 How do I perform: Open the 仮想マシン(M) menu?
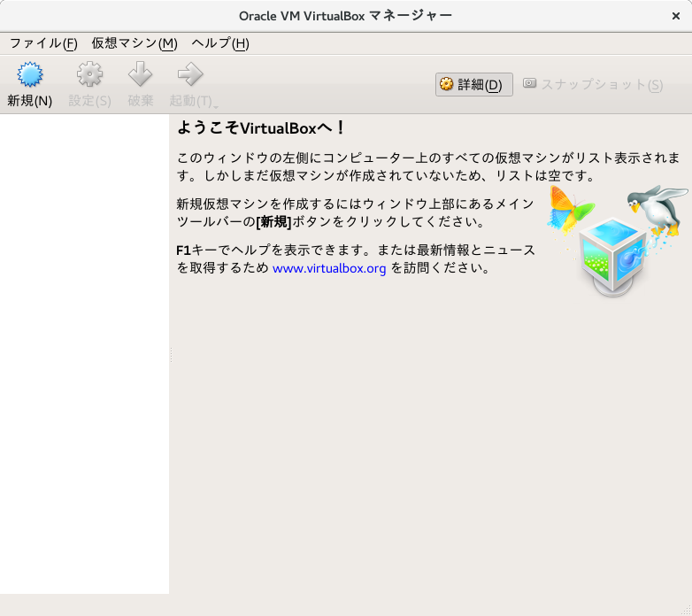coord(135,43)
